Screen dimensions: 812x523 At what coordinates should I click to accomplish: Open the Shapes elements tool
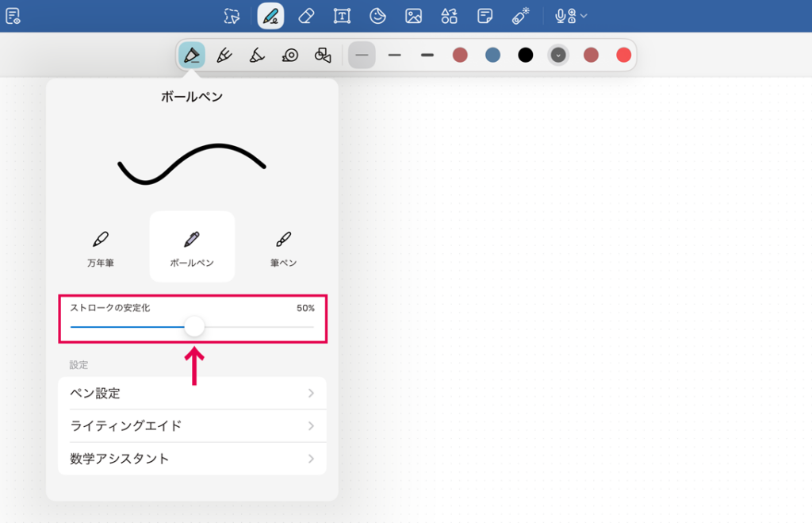click(450, 16)
